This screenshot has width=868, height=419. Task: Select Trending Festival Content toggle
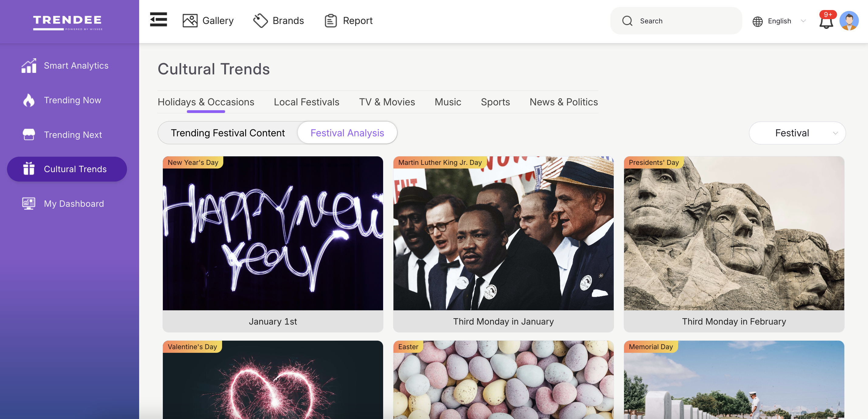click(228, 133)
